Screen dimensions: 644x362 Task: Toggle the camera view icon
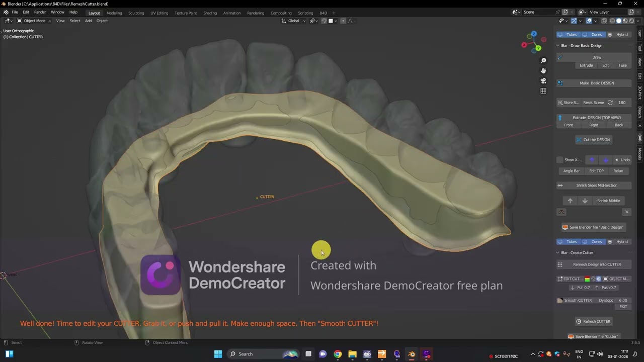[543, 81]
